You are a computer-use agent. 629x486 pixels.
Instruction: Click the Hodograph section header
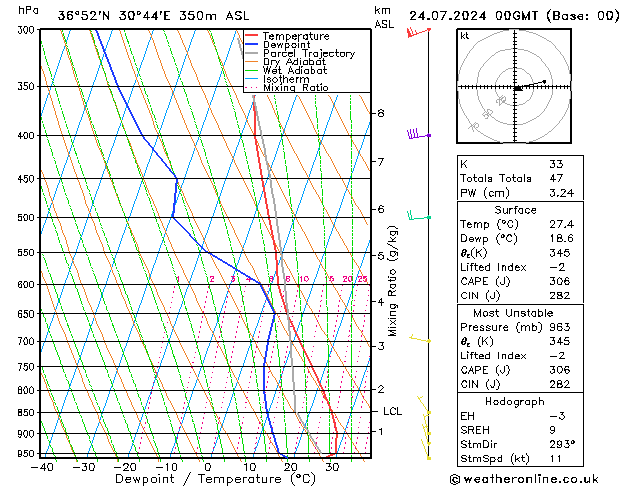(515, 402)
